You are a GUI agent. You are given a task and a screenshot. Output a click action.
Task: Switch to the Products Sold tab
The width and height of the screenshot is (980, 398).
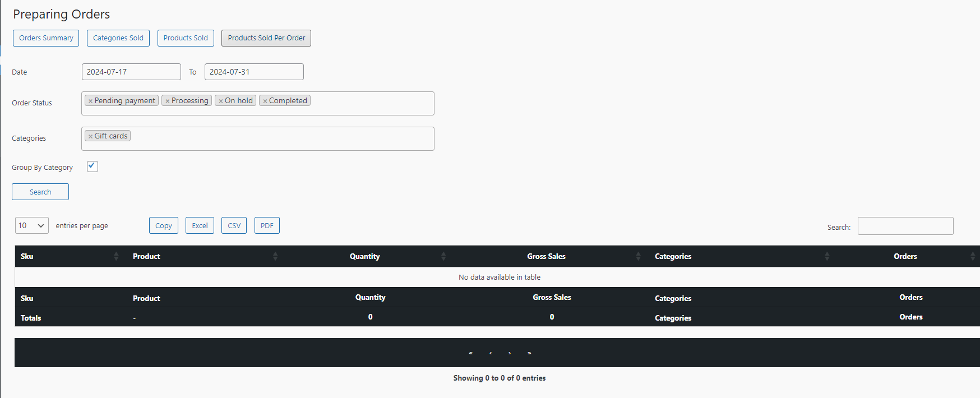pos(186,38)
